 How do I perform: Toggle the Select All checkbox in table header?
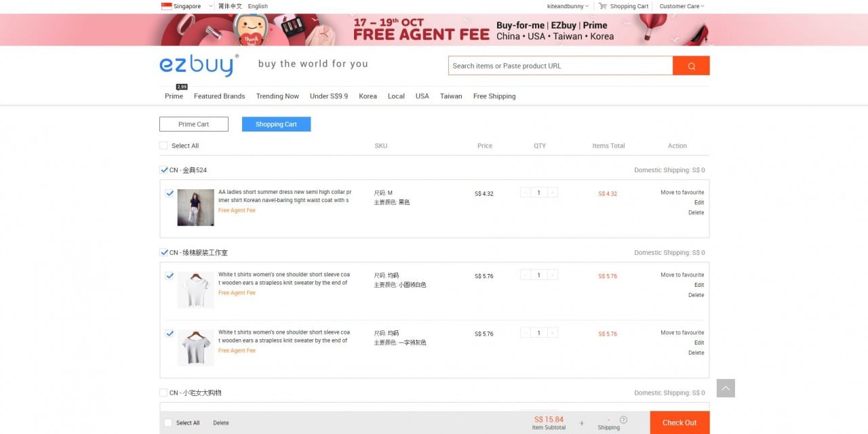pyautogui.click(x=163, y=146)
